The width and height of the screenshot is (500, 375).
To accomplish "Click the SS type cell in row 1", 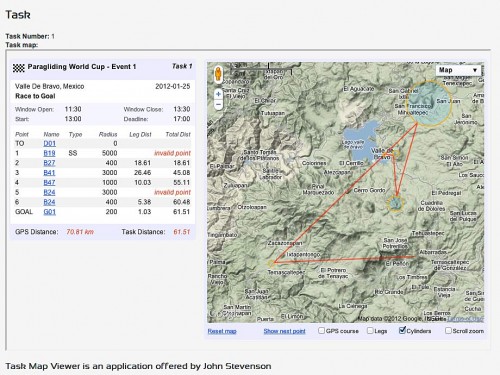I will [72, 153].
